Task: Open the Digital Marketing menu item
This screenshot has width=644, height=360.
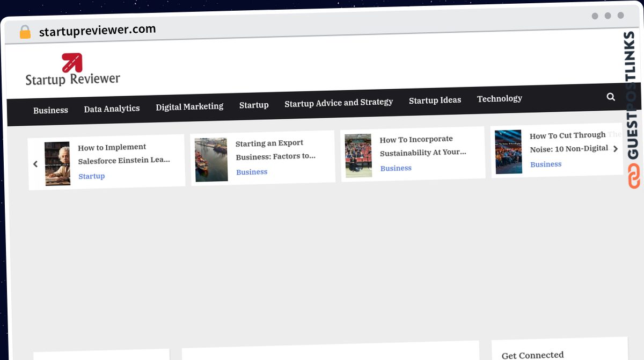Action: 189,106
